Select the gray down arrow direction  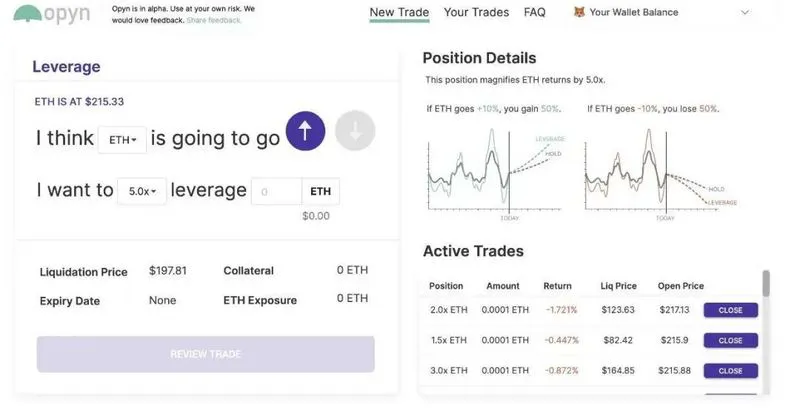pos(354,131)
